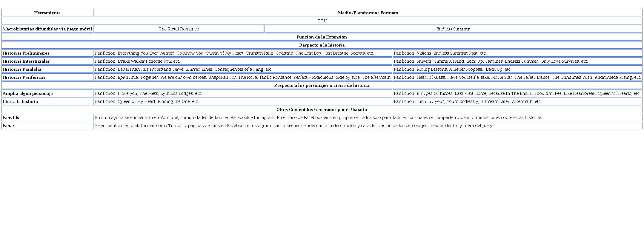The height and width of the screenshot is (227, 644).
Task: Click the Otros Contenidos Generados por el Usuario row
Action: (322, 109)
